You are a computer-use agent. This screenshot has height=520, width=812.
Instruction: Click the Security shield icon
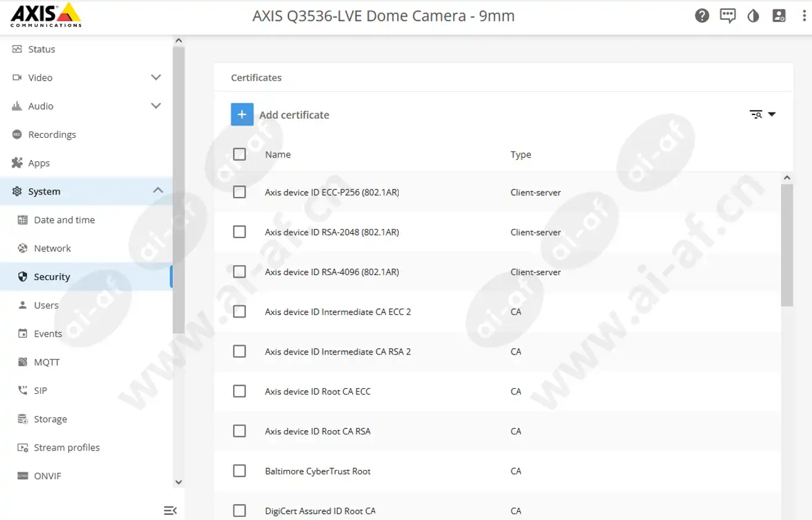pyautogui.click(x=23, y=277)
